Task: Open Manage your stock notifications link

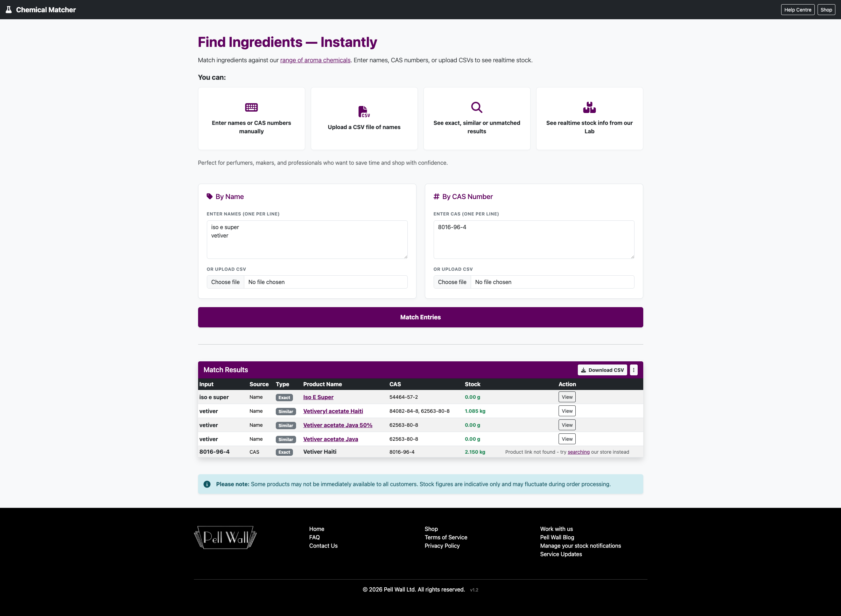Action: pos(581,546)
